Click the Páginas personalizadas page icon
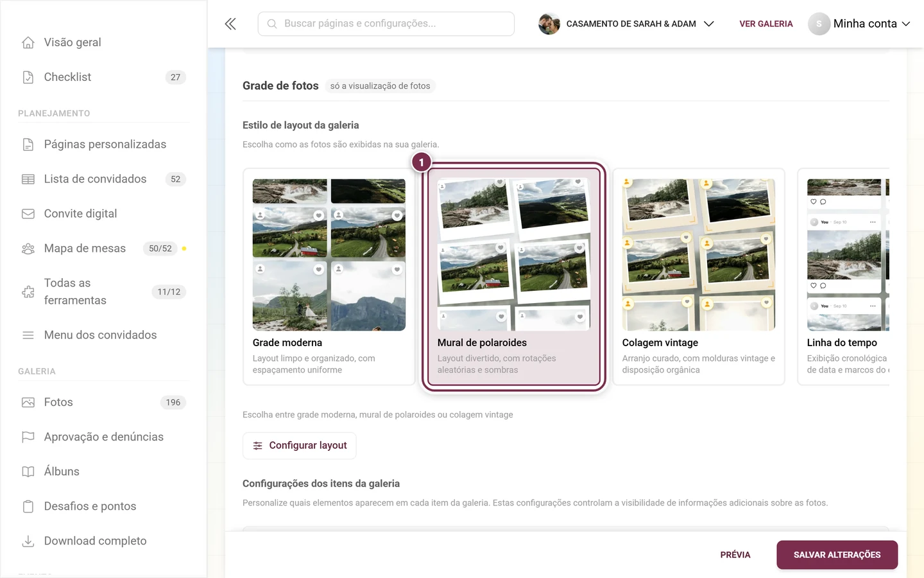Viewport: 924px width, 578px height. point(28,144)
